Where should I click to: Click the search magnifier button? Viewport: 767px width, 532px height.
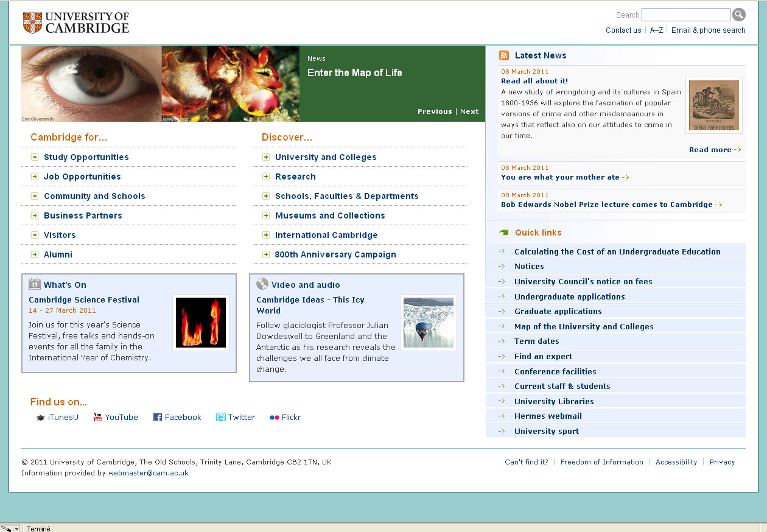[x=738, y=15]
